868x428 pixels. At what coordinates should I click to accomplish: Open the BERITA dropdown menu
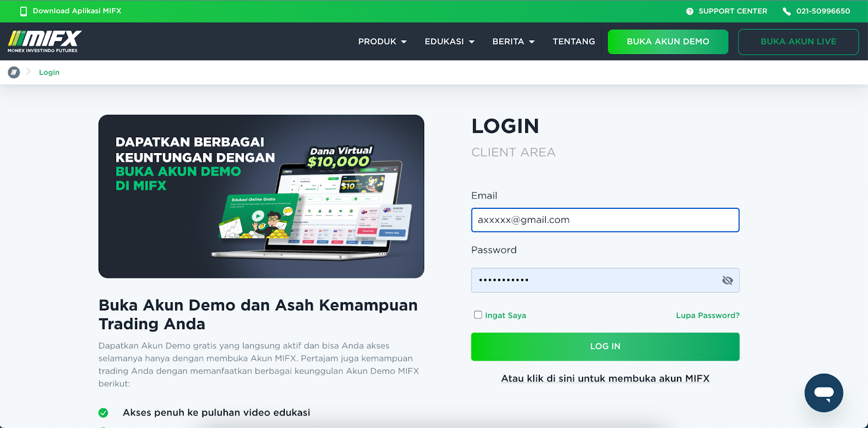513,41
